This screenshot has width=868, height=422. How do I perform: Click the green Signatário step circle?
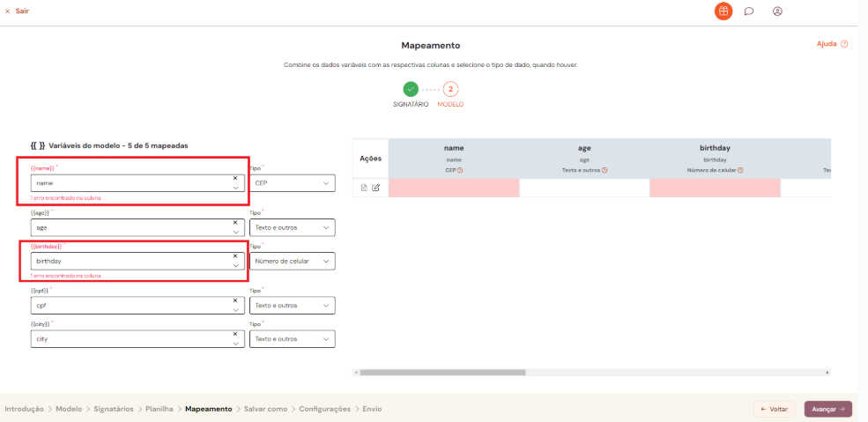tap(411, 89)
